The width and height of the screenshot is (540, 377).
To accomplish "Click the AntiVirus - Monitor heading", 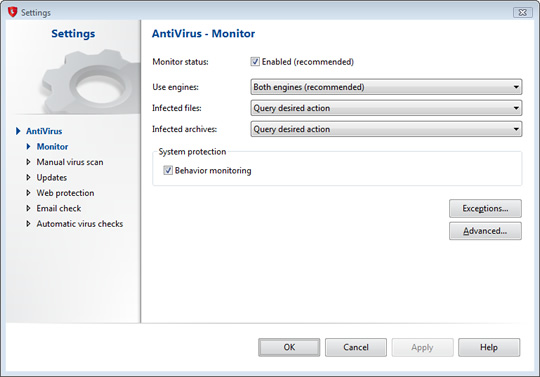I will pos(204,33).
